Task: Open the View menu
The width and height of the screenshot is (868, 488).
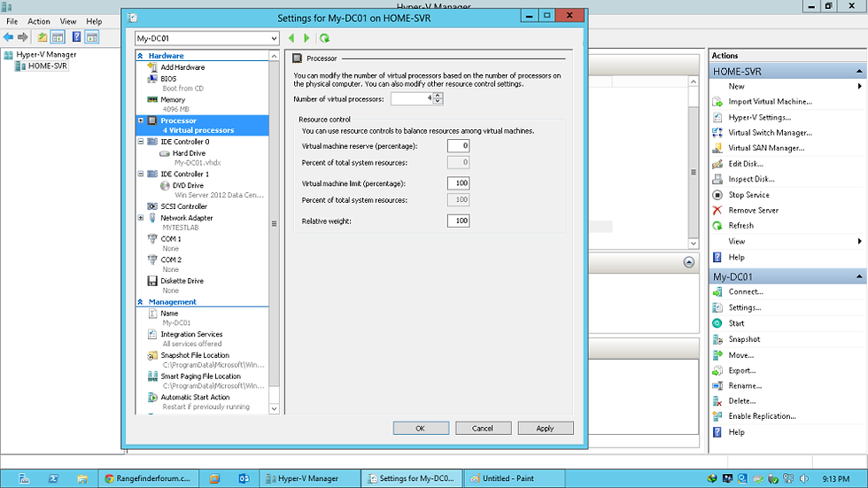Action: 68,21
